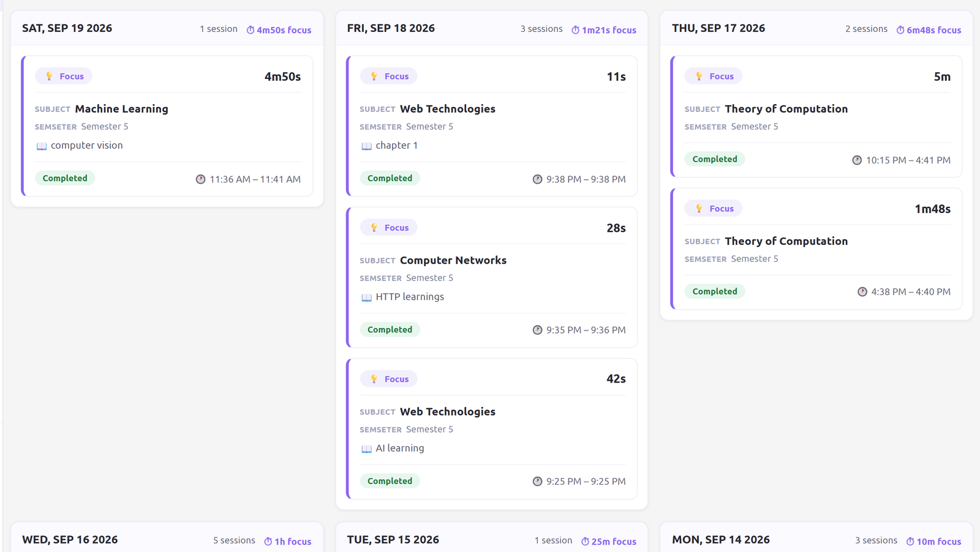Click the Completed badge on Computer Networks session

(390, 329)
